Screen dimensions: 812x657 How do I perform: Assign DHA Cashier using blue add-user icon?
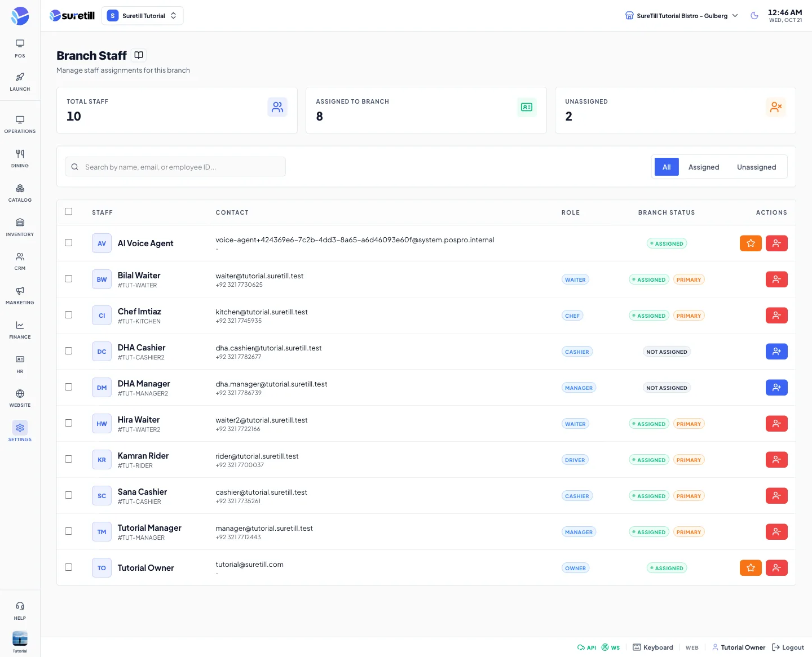pyautogui.click(x=776, y=352)
